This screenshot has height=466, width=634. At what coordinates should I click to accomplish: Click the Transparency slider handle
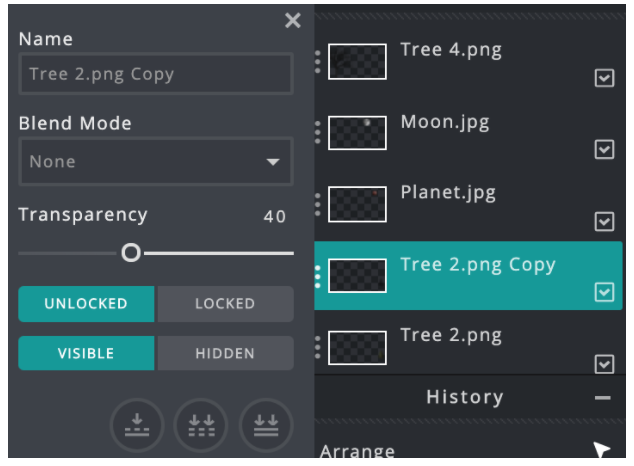pyautogui.click(x=131, y=253)
